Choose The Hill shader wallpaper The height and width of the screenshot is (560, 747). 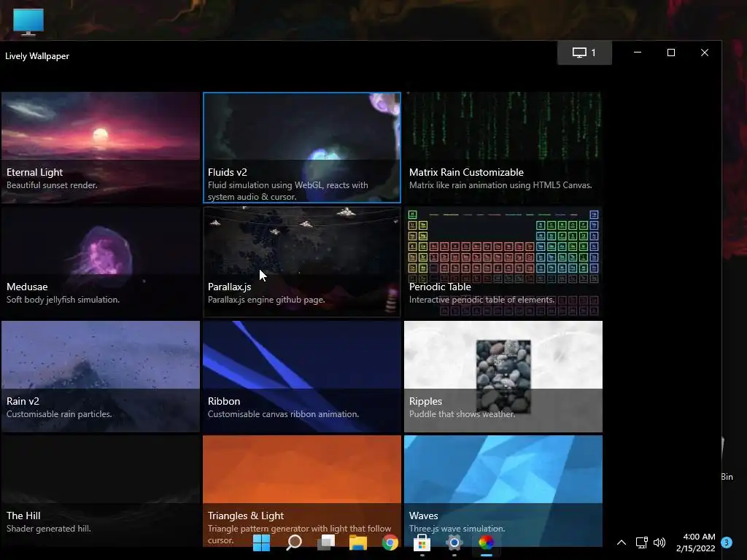coord(101,491)
